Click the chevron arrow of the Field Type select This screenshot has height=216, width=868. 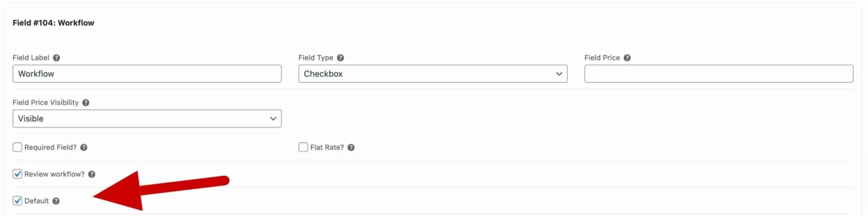559,74
